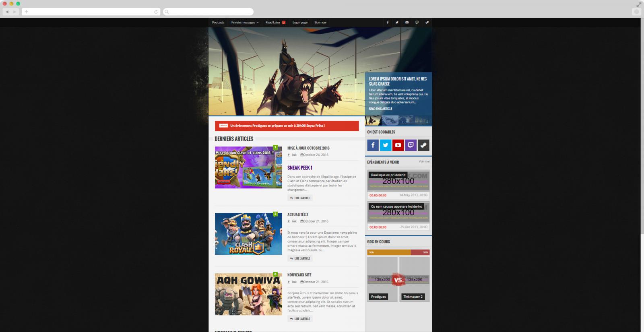Go back with the browser back arrow
This screenshot has width=644, height=332.
coord(7,12)
